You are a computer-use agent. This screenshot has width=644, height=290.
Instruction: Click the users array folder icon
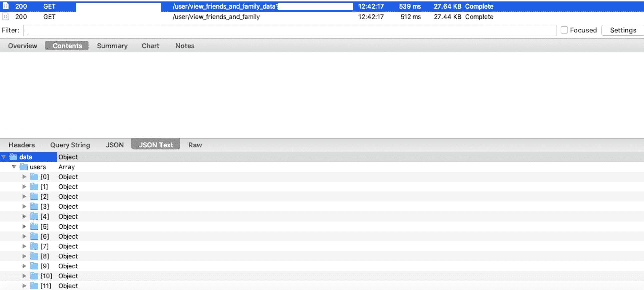pos(24,167)
